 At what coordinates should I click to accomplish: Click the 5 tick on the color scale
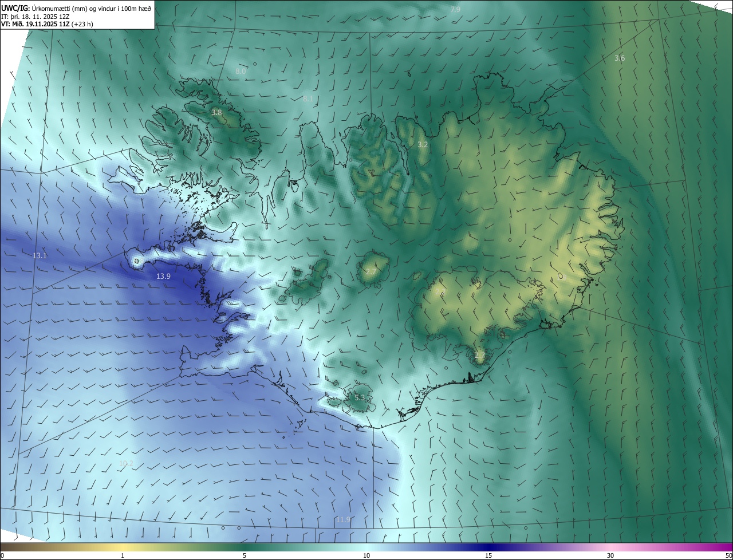245,555
